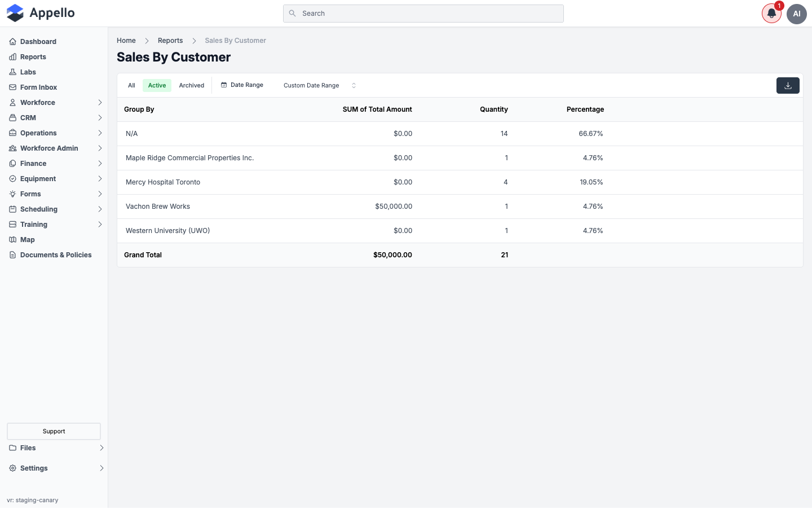
Task: Click the CRM sidebar icon
Action: coord(12,118)
